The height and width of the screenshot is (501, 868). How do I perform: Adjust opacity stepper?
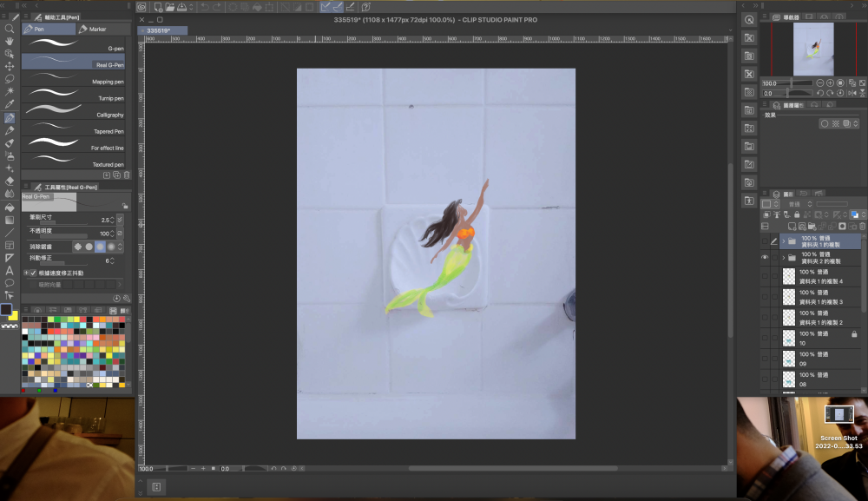[112, 234]
